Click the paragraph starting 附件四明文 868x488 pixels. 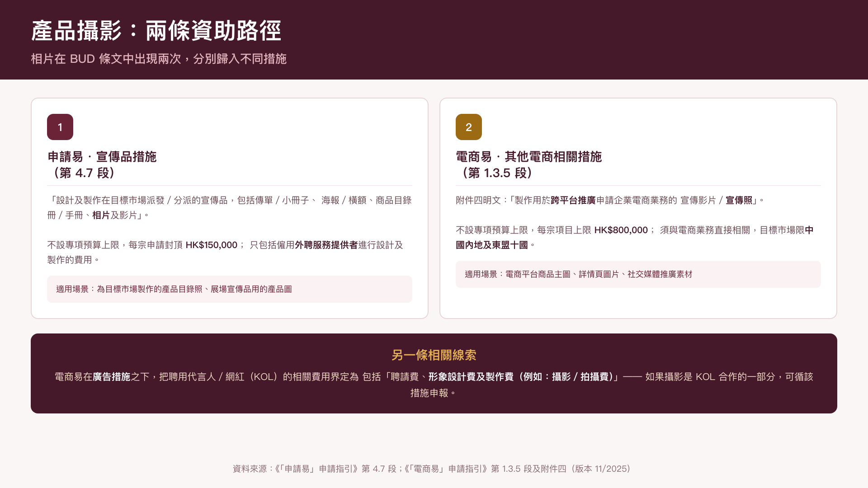point(610,200)
